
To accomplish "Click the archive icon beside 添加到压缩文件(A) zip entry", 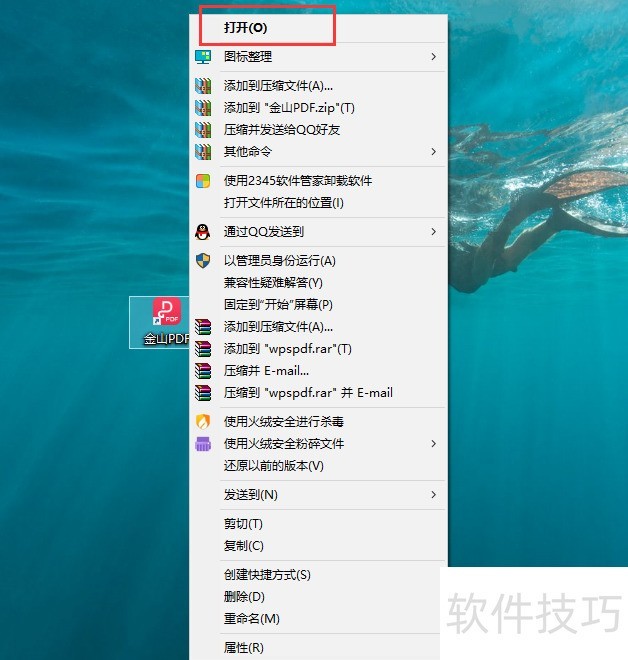I will 203,86.
